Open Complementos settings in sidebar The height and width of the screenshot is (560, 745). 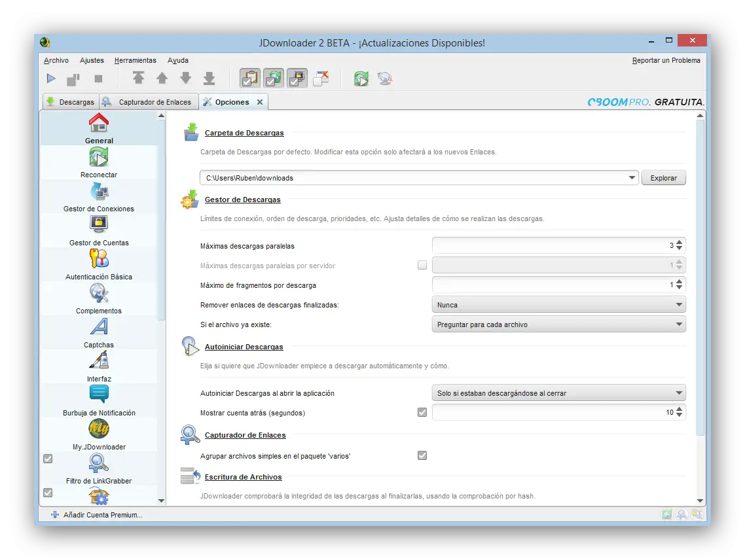[x=99, y=299]
